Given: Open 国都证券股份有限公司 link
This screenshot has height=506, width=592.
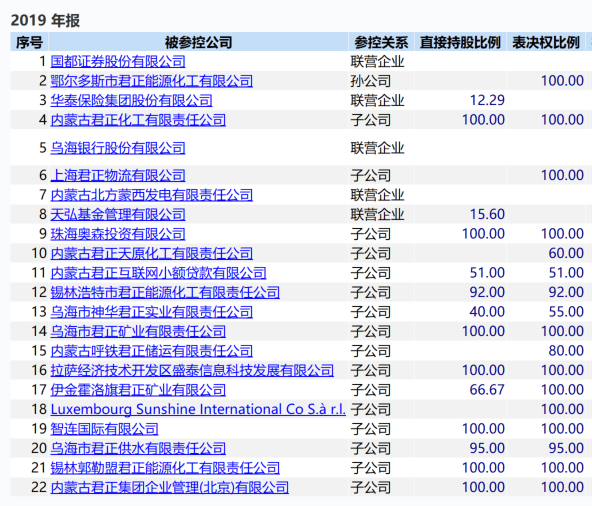Looking at the screenshot, I should [118, 62].
